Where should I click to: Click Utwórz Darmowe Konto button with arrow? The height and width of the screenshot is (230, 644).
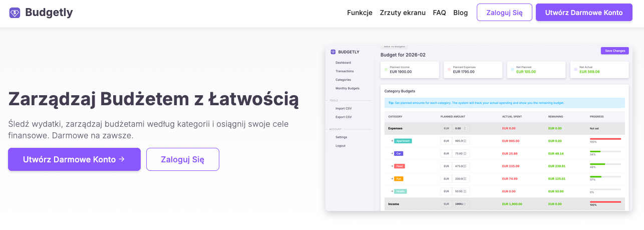[x=74, y=159]
